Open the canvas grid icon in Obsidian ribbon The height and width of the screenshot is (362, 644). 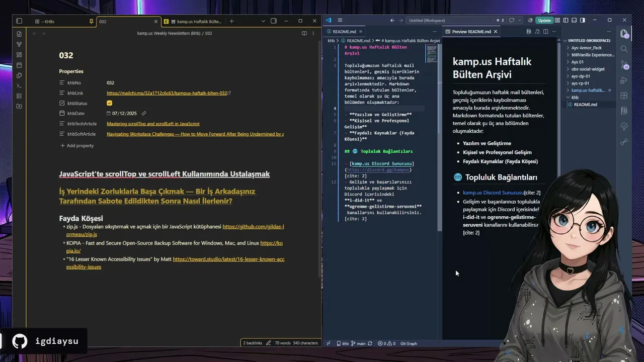click(x=19, y=55)
